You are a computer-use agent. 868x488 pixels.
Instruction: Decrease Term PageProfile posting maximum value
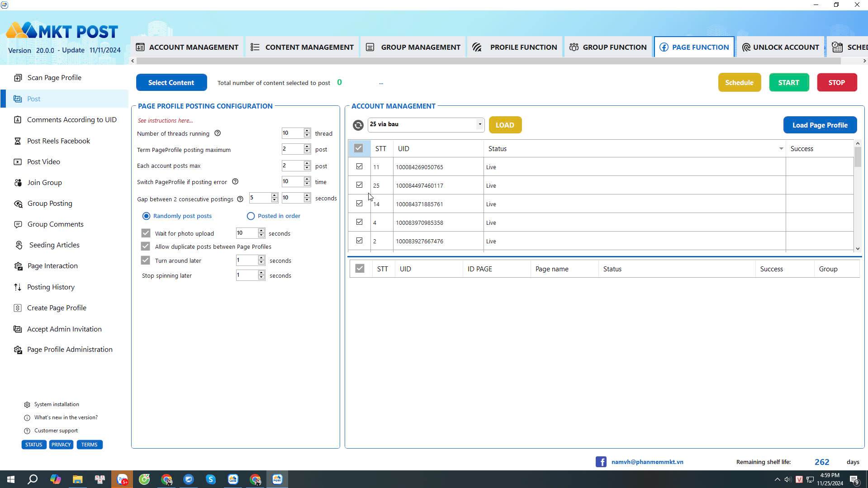(x=307, y=152)
